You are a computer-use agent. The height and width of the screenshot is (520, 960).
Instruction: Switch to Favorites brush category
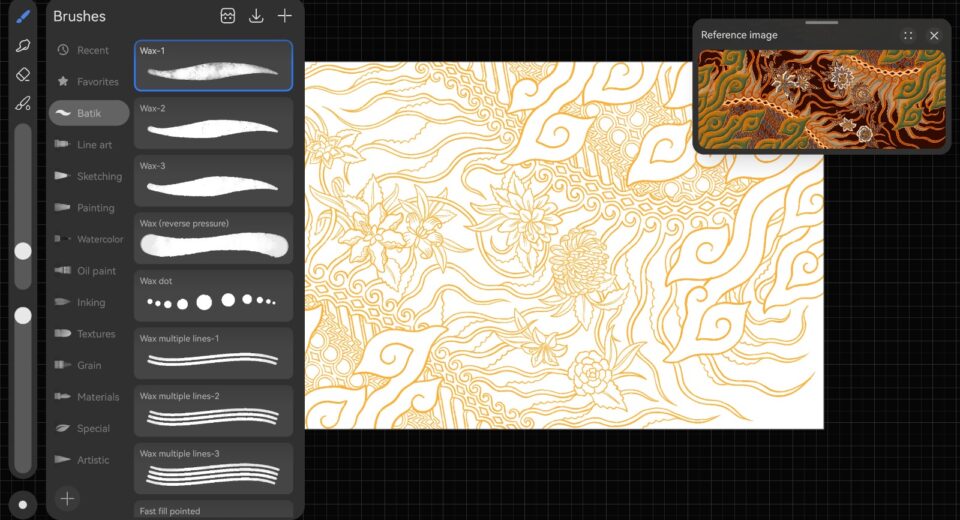pyautogui.click(x=89, y=82)
